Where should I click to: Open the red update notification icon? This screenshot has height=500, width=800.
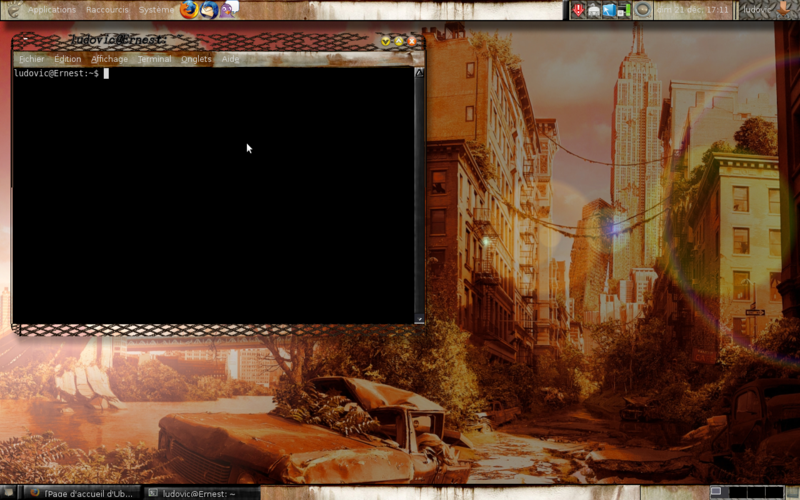pyautogui.click(x=578, y=10)
